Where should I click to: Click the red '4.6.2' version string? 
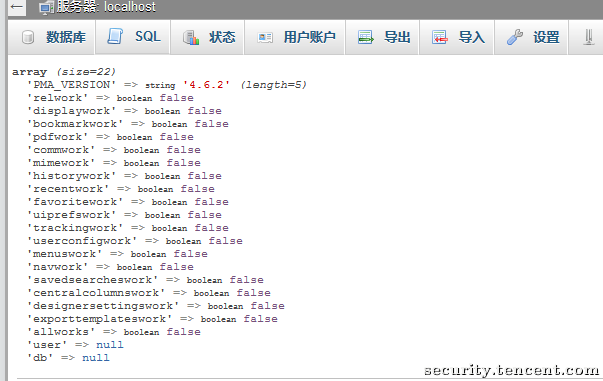[207, 85]
